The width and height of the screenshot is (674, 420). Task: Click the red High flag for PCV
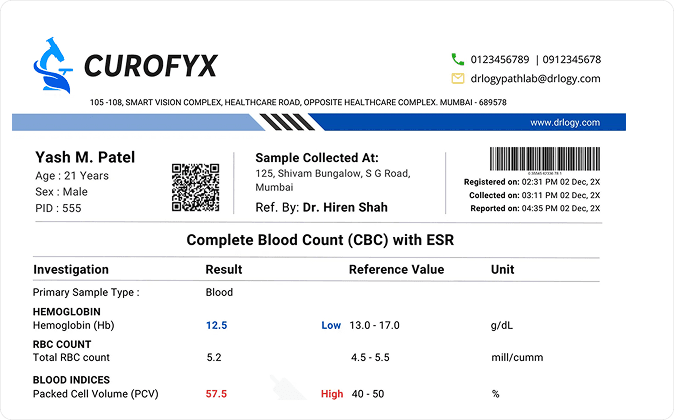[332, 394]
